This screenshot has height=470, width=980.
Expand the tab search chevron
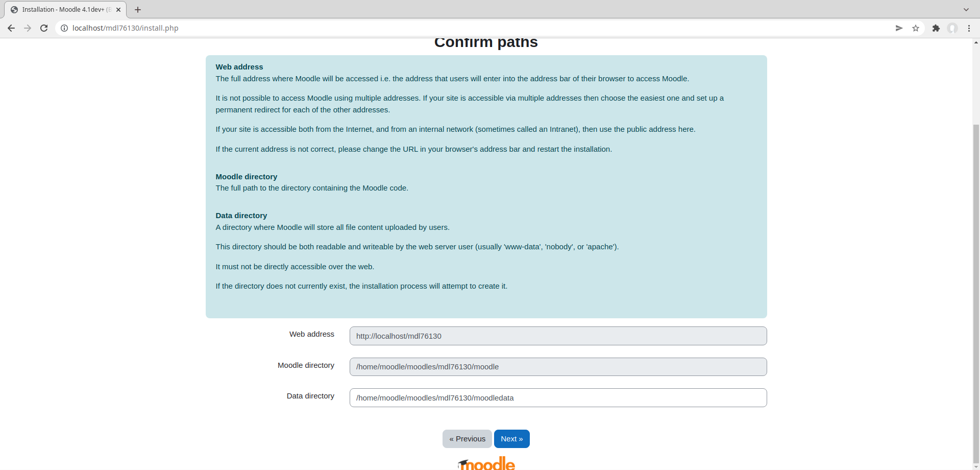[966, 10]
